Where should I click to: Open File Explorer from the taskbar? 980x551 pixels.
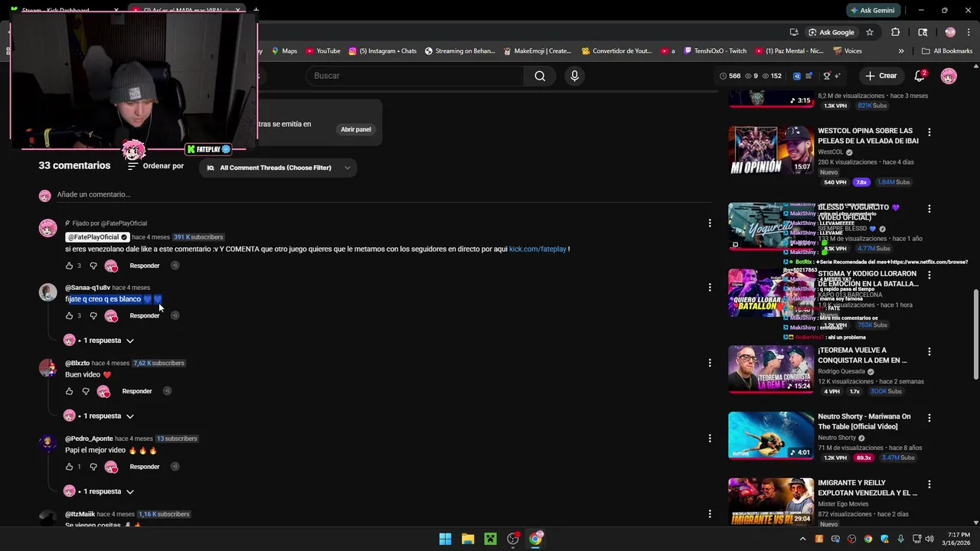click(468, 539)
